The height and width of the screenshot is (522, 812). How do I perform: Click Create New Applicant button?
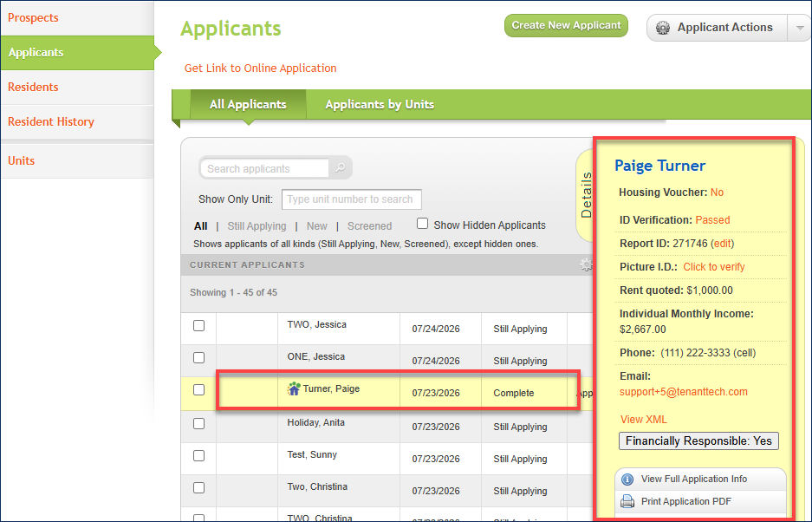[566, 25]
